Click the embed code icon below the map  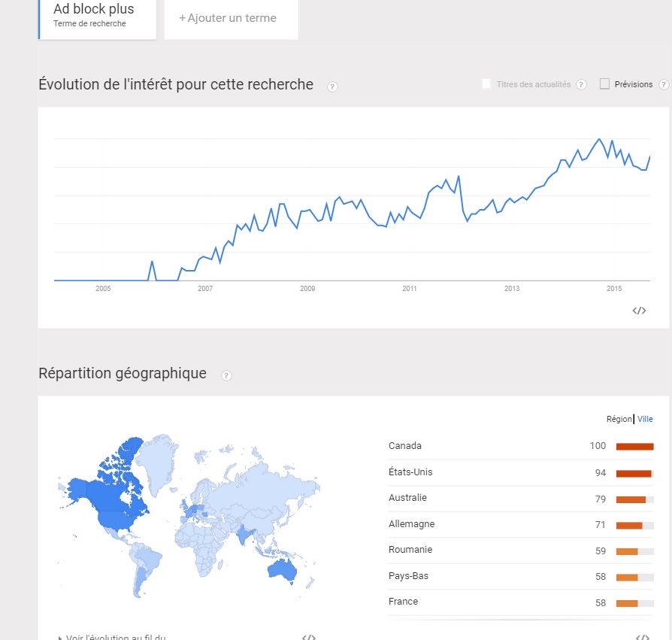click(x=309, y=638)
